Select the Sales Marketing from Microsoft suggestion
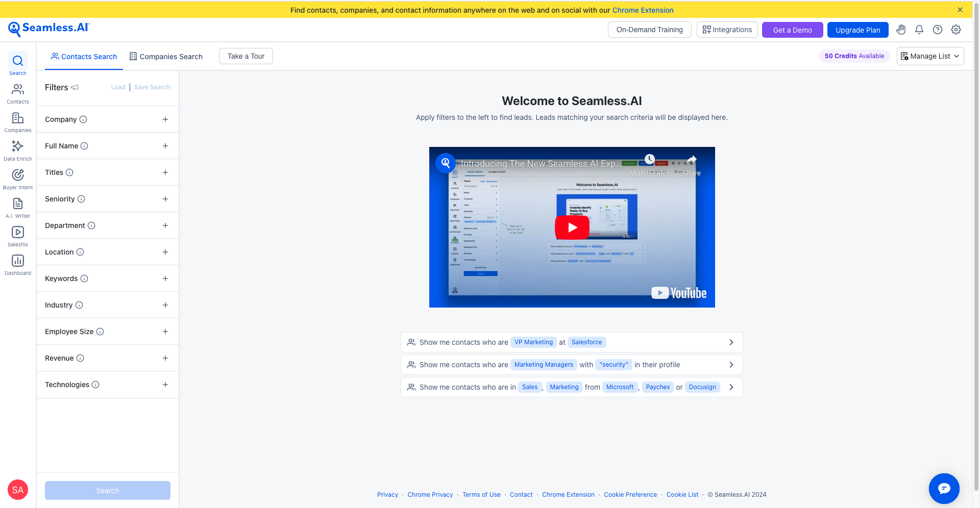The height and width of the screenshot is (508, 980). [572, 387]
